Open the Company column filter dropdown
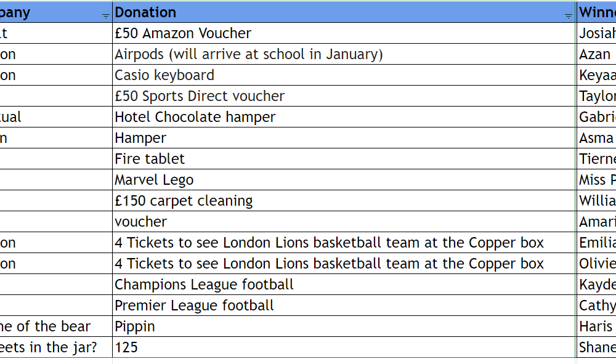This screenshot has height=364, width=616. coord(105,16)
